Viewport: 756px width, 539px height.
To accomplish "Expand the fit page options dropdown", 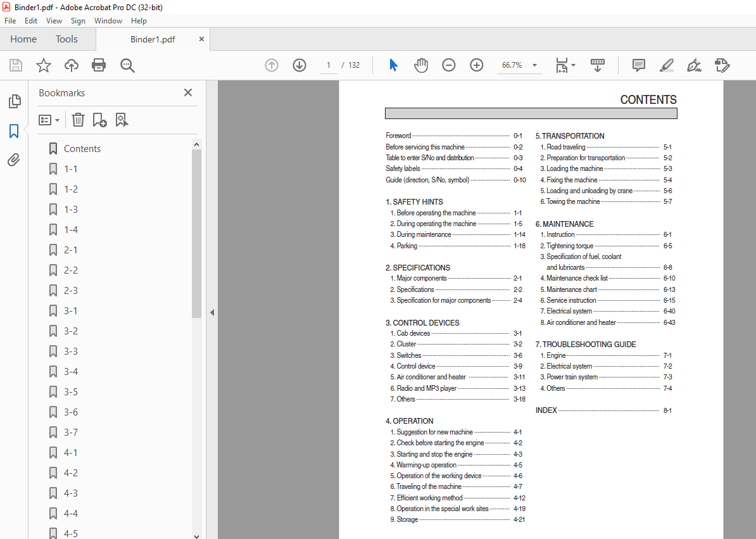I will pos(573,65).
